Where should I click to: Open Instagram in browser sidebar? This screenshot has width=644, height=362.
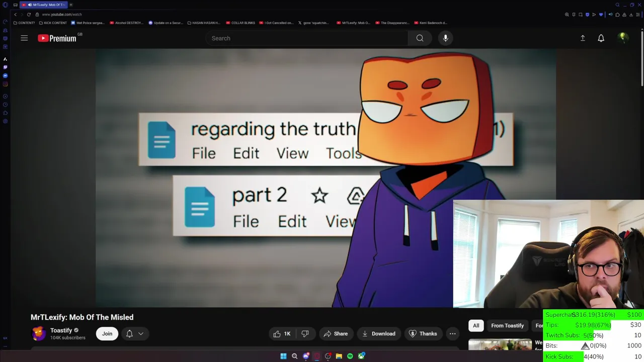coord(5,84)
